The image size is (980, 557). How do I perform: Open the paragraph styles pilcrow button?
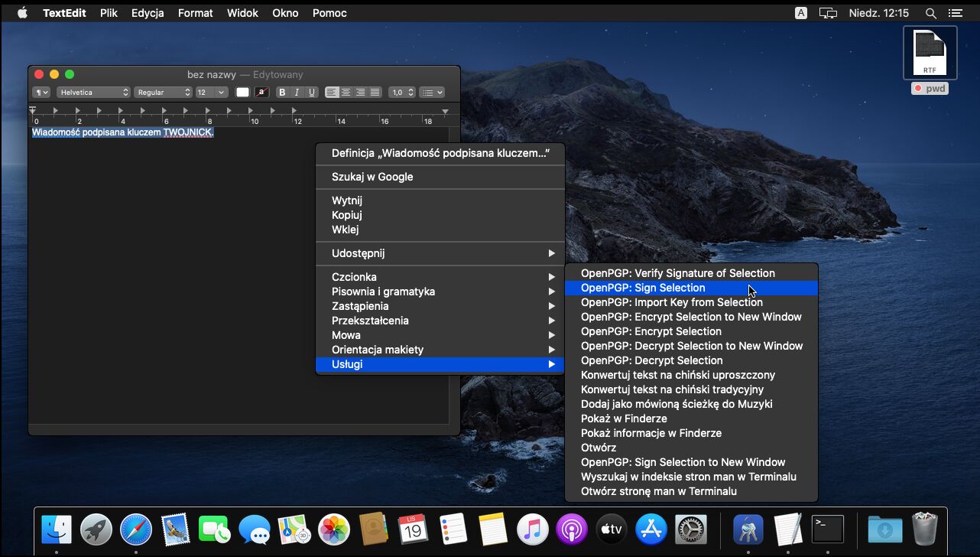41,93
